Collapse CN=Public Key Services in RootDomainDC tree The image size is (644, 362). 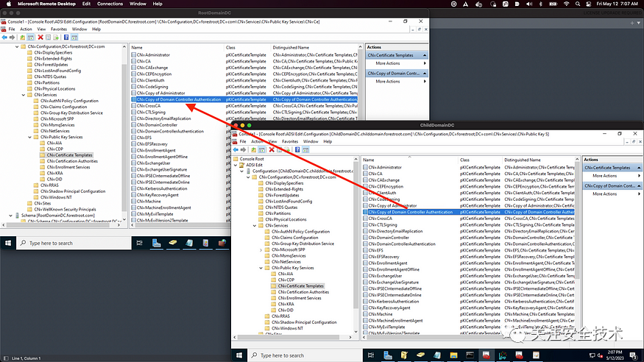pyautogui.click(x=29, y=137)
